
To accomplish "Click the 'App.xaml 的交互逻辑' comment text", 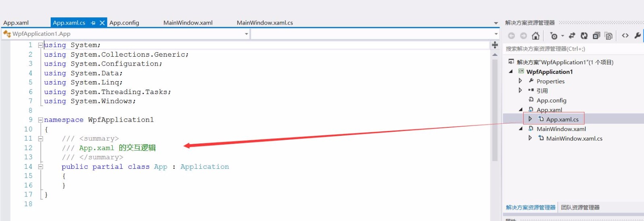I will tap(117, 148).
